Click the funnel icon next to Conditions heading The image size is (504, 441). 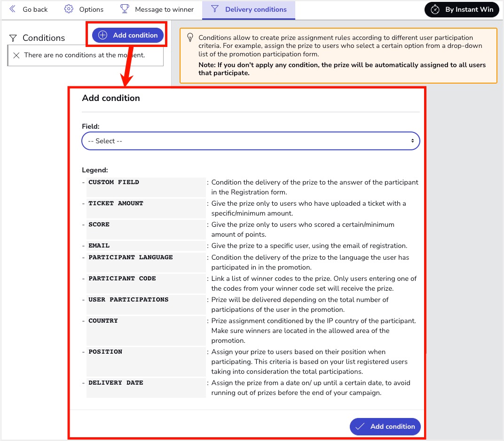point(13,38)
